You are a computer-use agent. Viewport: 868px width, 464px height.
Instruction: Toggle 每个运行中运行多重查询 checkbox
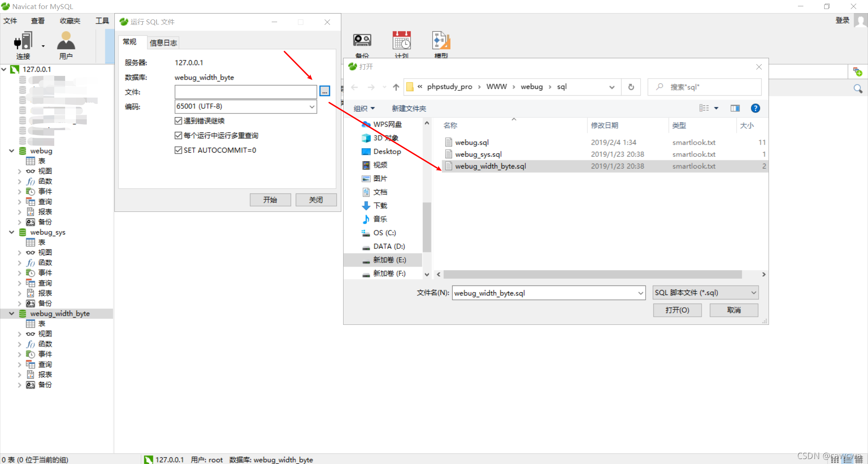pos(178,136)
